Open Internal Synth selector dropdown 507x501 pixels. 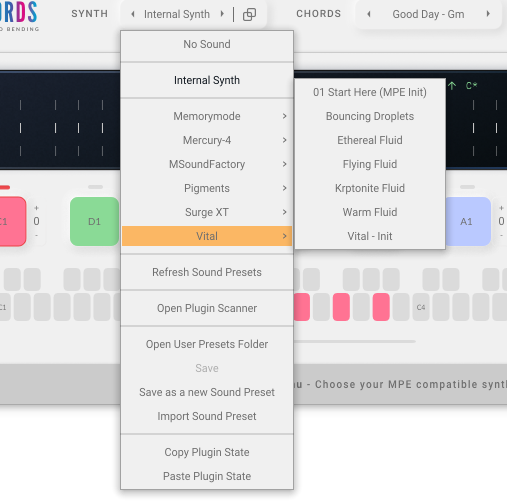(177, 14)
